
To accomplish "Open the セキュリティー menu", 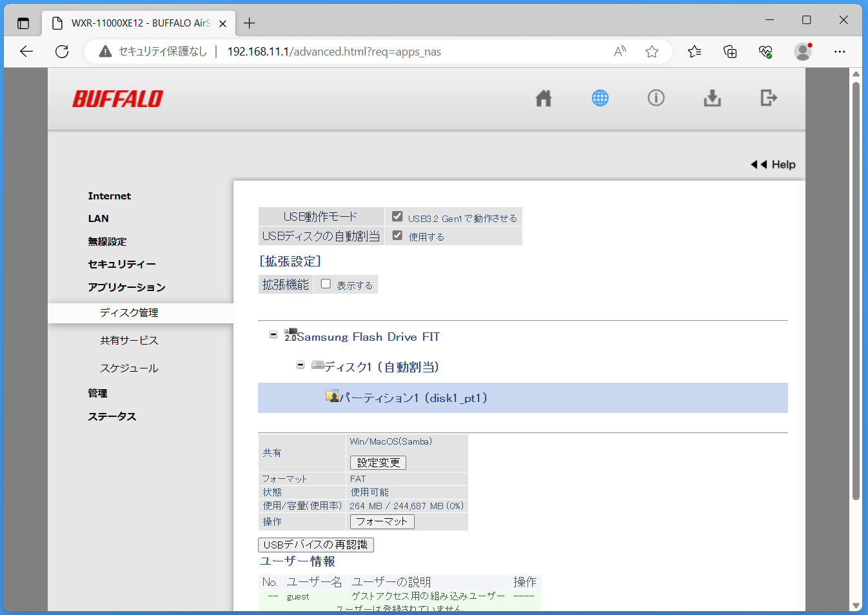I will (121, 264).
